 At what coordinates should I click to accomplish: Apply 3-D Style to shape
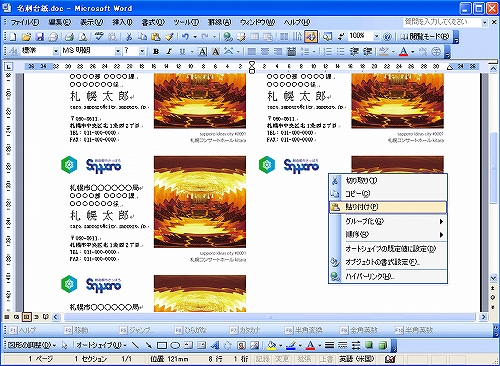click(383, 345)
